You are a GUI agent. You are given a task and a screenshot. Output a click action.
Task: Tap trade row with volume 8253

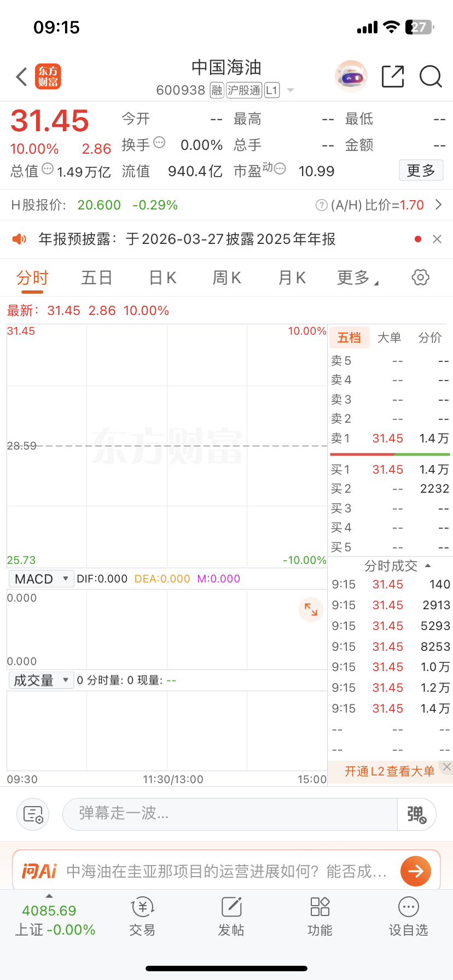coord(391,646)
